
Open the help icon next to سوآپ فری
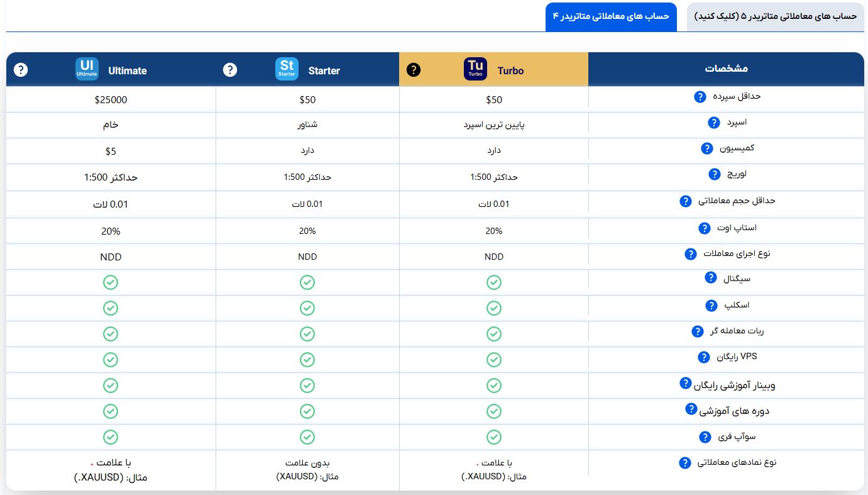(x=704, y=437)
